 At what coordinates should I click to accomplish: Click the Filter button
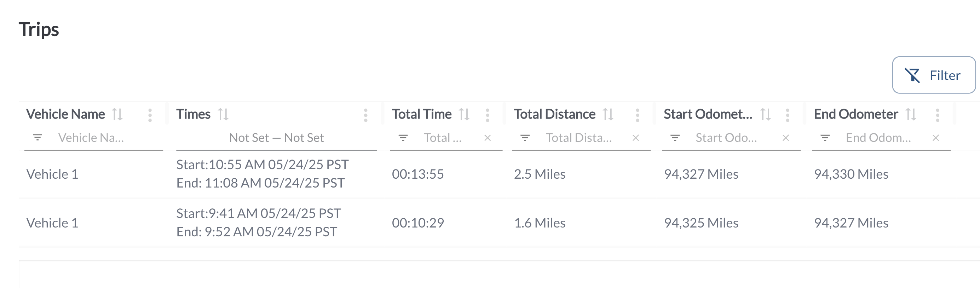pyautogui.click(x=934, y=75)
